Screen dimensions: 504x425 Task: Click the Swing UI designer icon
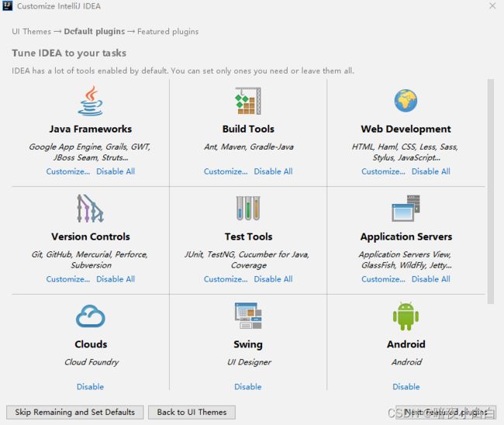248,316
